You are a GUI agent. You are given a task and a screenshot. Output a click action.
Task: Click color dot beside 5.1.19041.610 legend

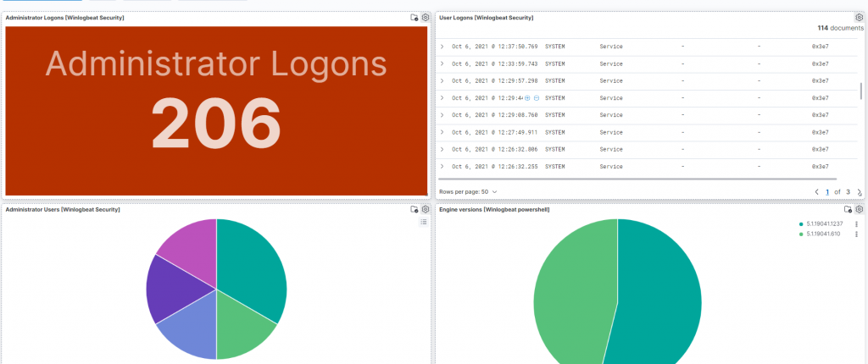coord(801,234)
